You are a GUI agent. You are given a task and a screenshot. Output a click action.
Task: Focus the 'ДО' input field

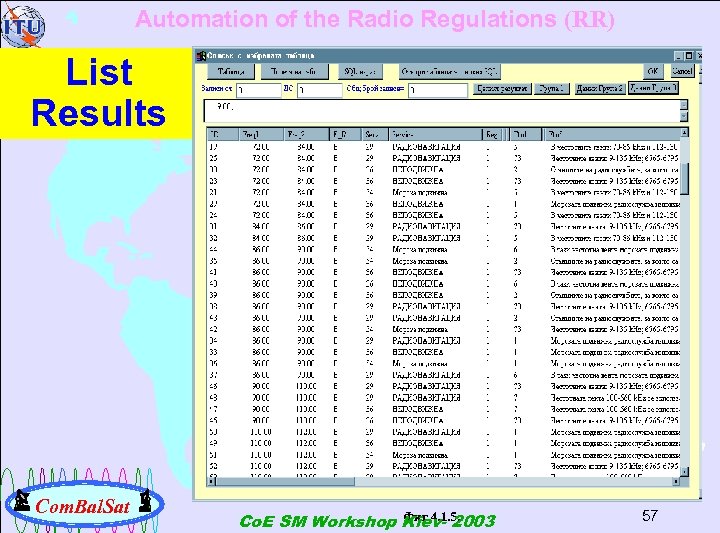point(320,90)
